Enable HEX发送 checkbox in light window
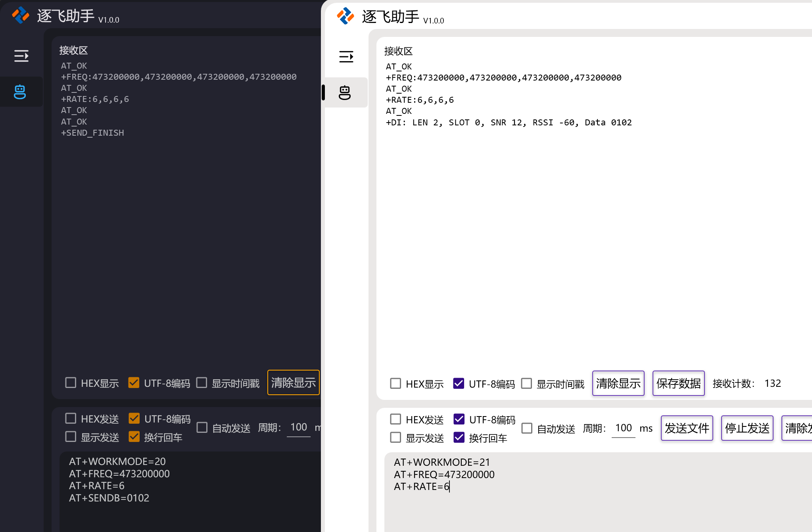812x532 pixels. point(395,419)
